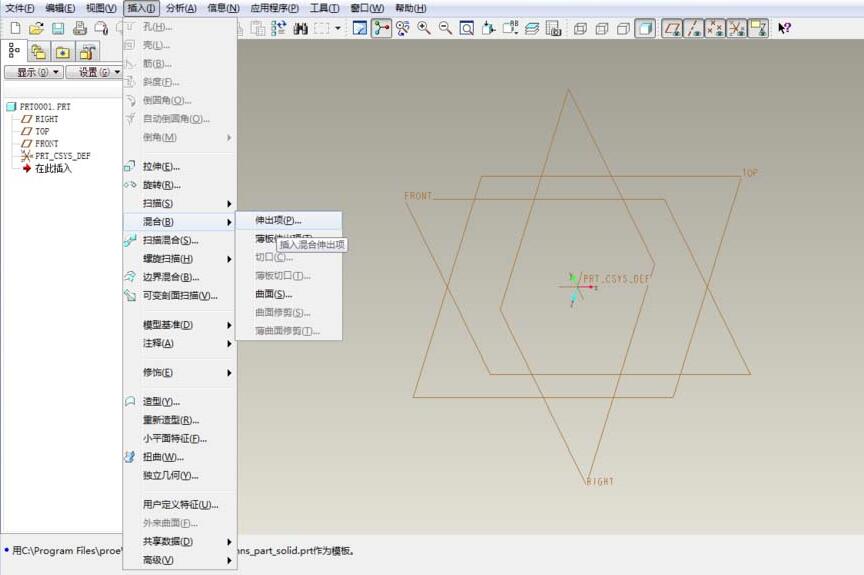Viewport: 864px width, 575px height.
Task: Choose 拉伸 in the Insert menu
Action: pyautogui.click(x=161, y=167)
